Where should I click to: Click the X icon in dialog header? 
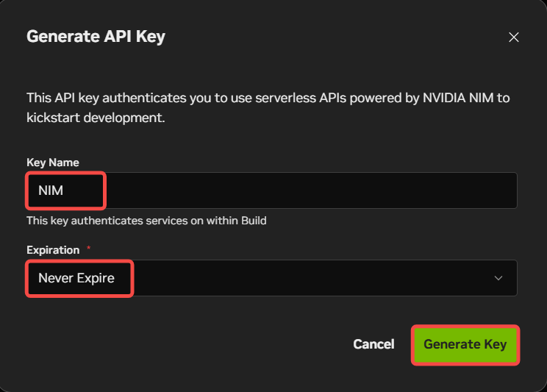514,38
